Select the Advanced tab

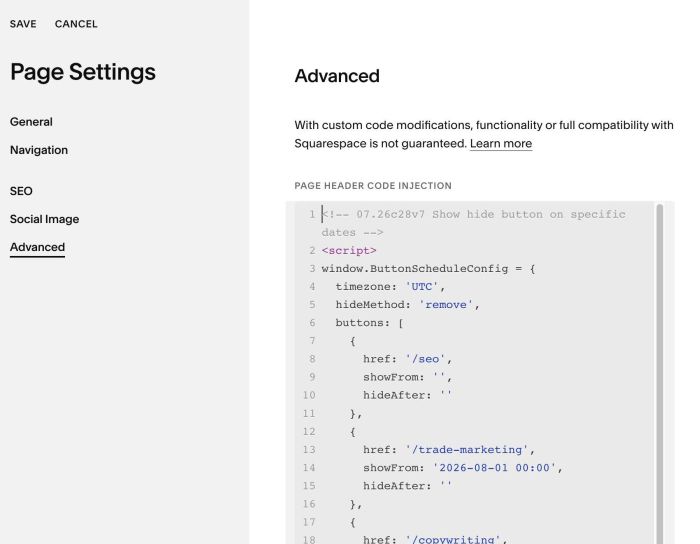click(38, 247)
